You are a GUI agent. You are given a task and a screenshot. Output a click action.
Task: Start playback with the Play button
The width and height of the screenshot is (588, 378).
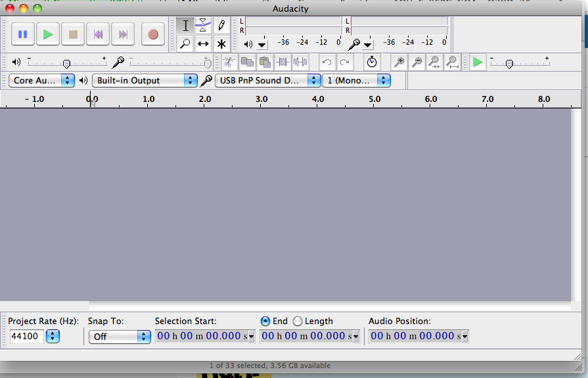(48, 34)
